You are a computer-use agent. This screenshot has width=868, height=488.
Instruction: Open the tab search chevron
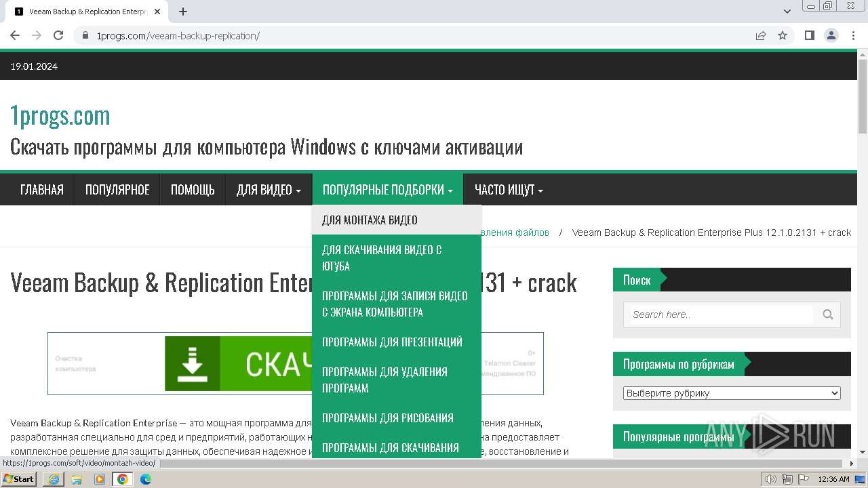point(787,12)
